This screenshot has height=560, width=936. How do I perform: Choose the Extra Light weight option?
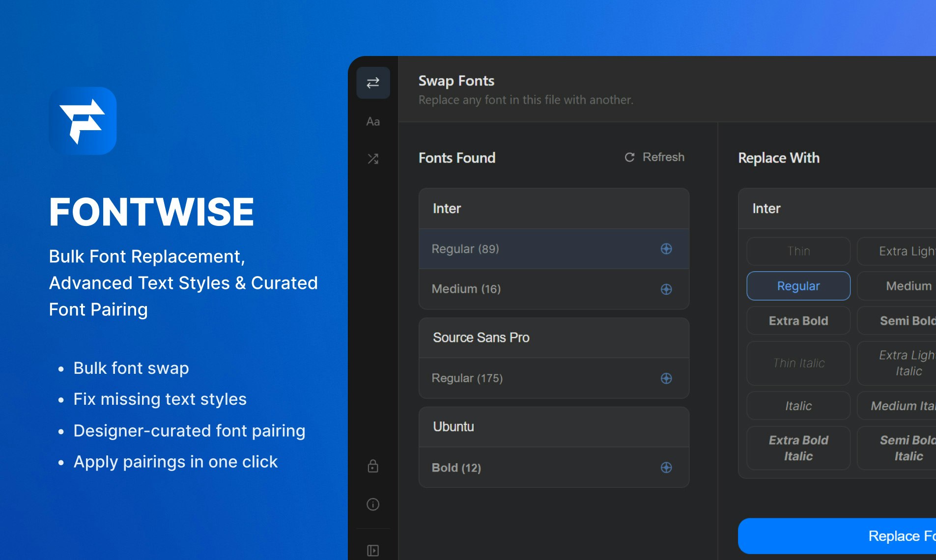pos(897,251)
